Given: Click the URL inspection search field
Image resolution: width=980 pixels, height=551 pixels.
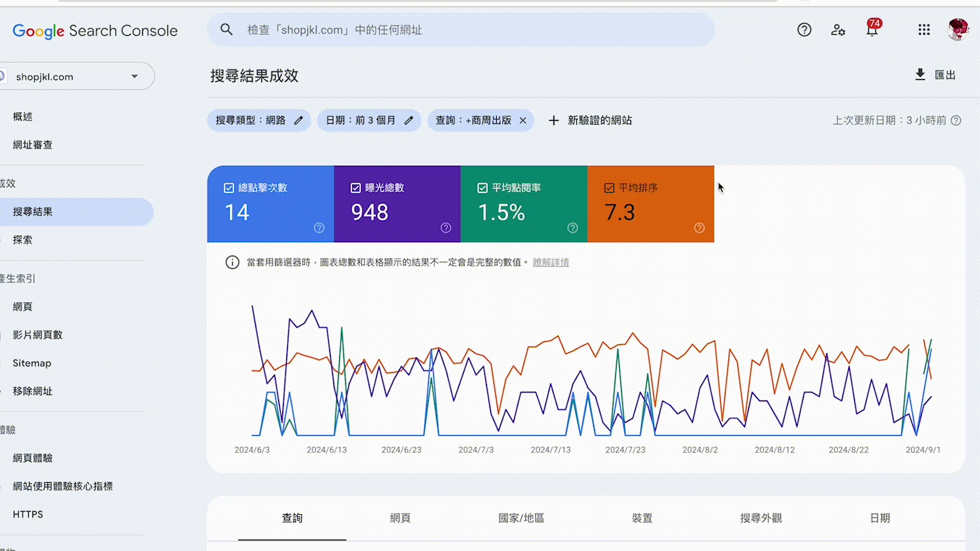Looking at the screenshot, I should click(459, 30).
